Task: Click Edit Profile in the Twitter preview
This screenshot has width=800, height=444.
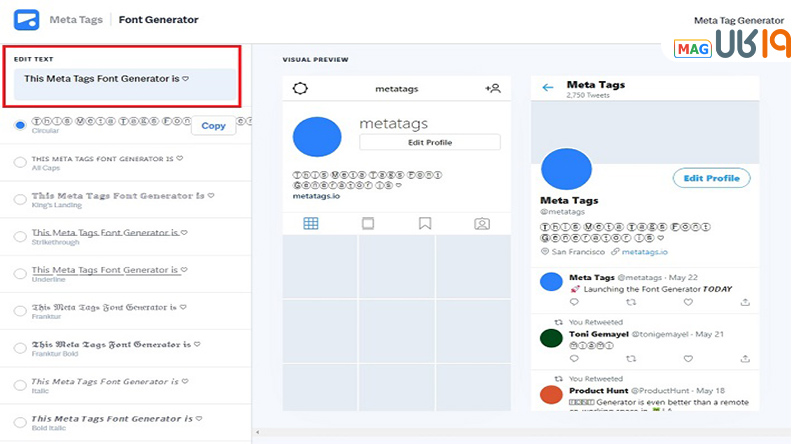Action: click(x=711, y=178)
